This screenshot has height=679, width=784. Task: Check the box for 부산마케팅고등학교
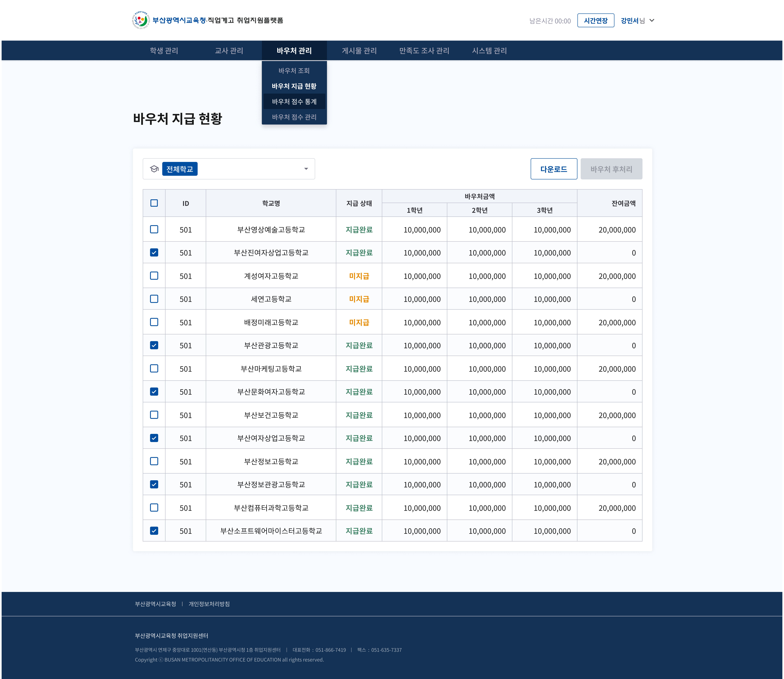[x=154, y=368]
